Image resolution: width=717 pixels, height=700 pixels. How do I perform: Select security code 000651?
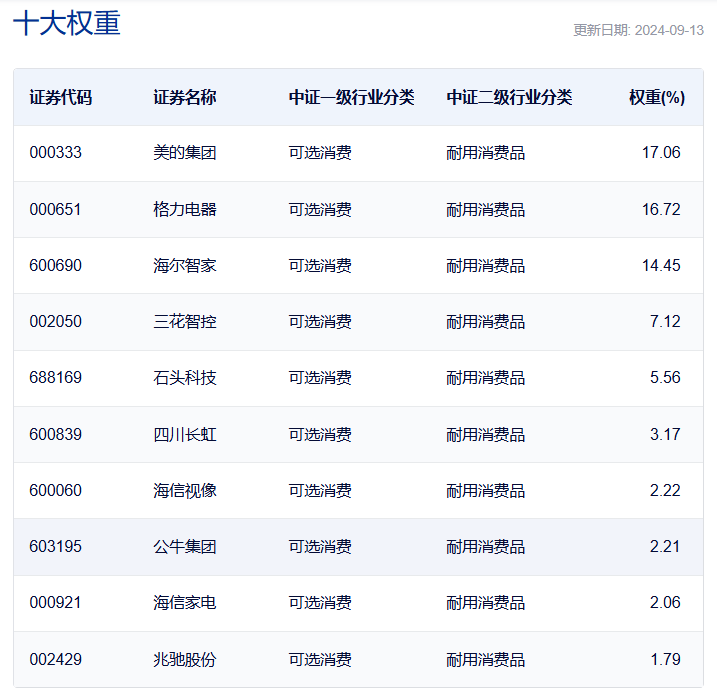[x=55, y=209]
